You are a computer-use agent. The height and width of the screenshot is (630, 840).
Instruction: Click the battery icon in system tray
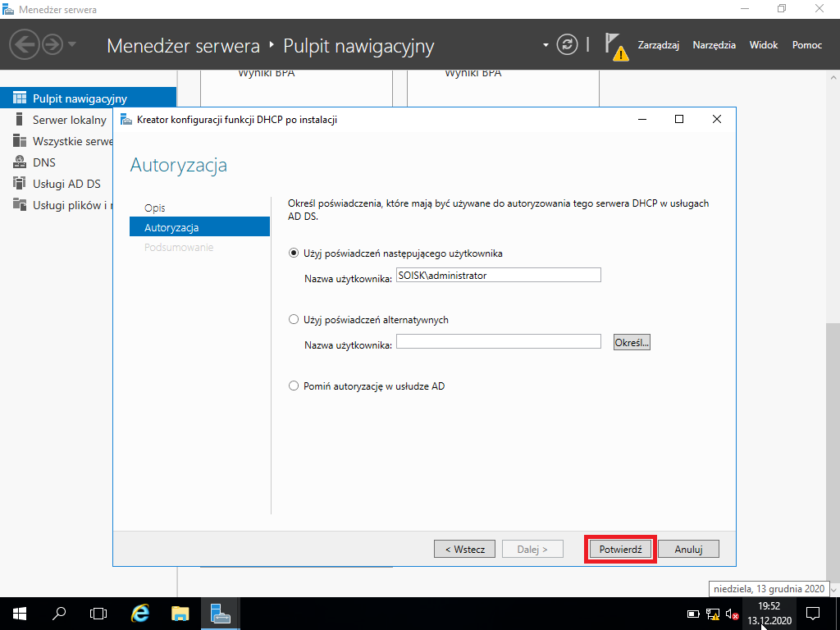click(x=694, y=614)
